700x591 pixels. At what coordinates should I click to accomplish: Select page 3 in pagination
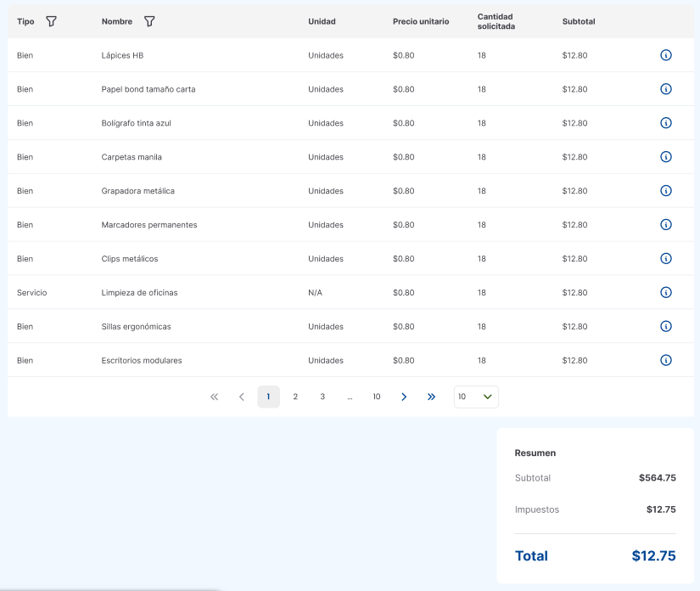[322, 397]
